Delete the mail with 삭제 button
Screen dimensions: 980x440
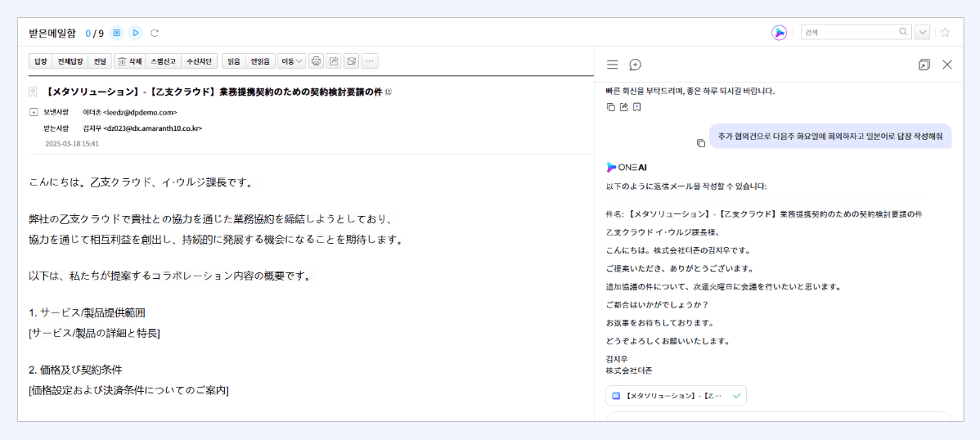point(130,61)
